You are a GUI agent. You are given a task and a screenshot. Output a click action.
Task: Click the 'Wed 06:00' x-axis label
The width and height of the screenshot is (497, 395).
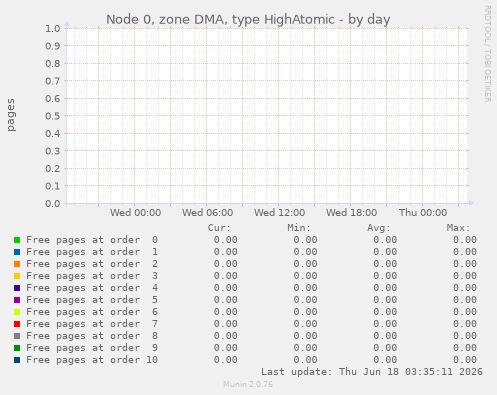pyautogui.click(x=207, y=213)
